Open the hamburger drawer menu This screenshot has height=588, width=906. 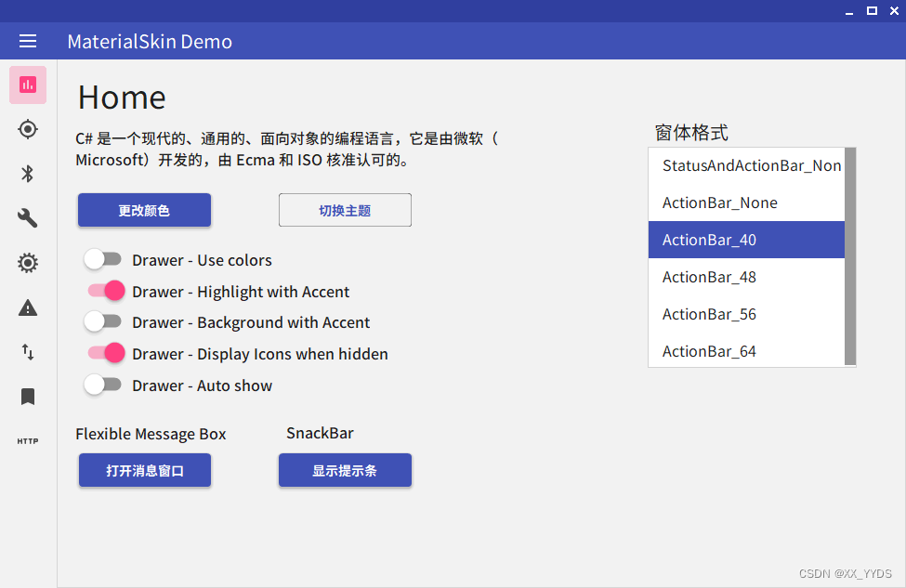click(28, 41)
